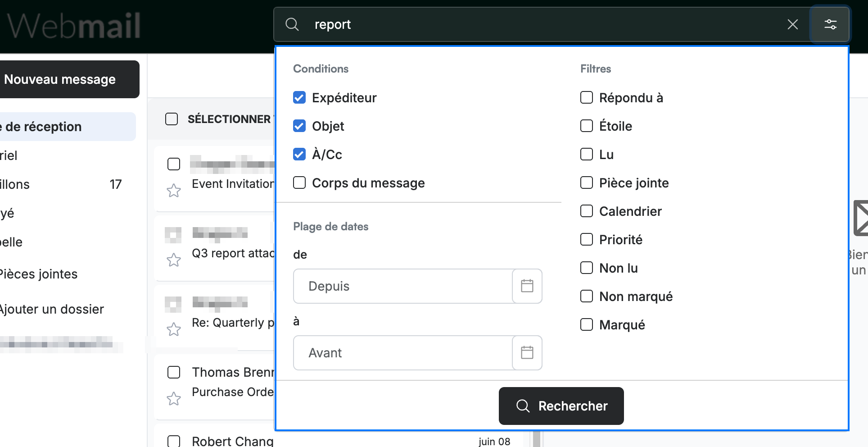868x447 pixels.
Task: Check the Marqué filter
Action: (x=587, y=324)
